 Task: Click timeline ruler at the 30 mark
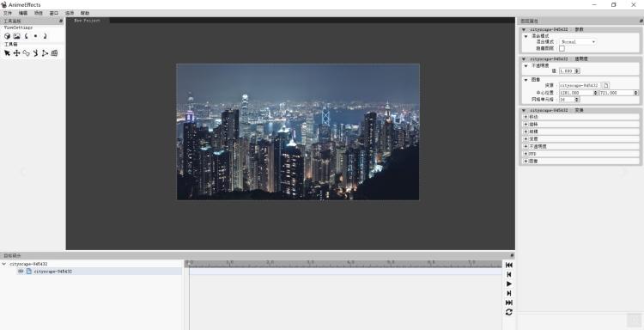coord(310,262)
